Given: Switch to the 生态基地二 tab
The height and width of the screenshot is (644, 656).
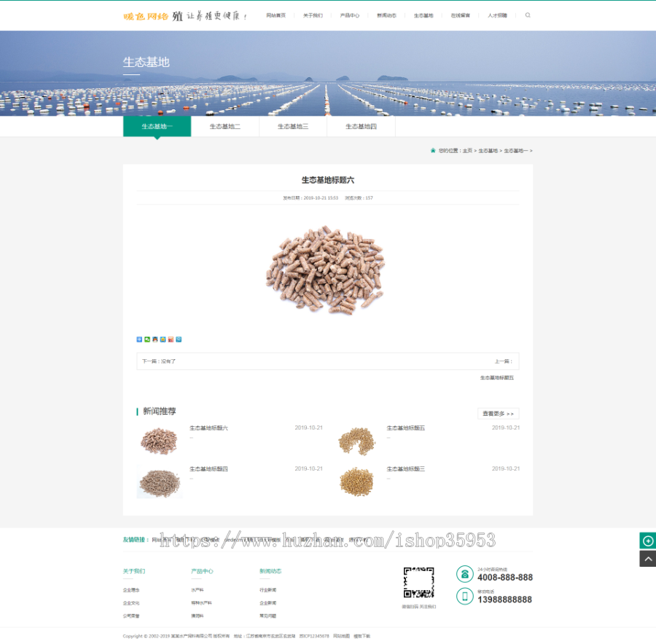Looking at the screenshot, I should coord(225,126).
